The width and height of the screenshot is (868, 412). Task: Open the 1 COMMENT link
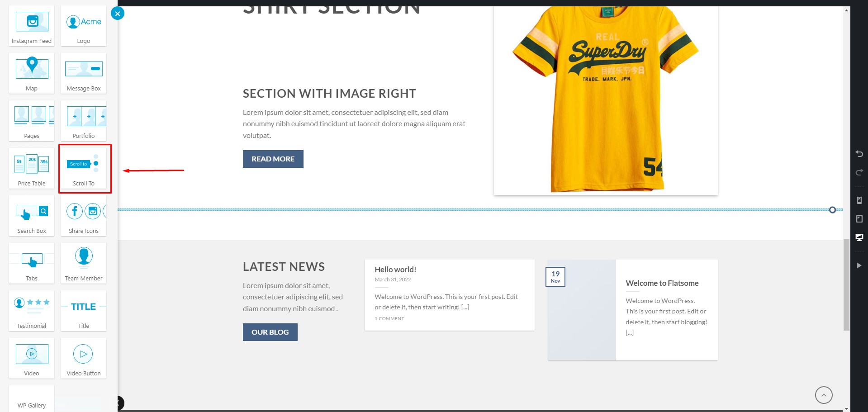point(389,318)
